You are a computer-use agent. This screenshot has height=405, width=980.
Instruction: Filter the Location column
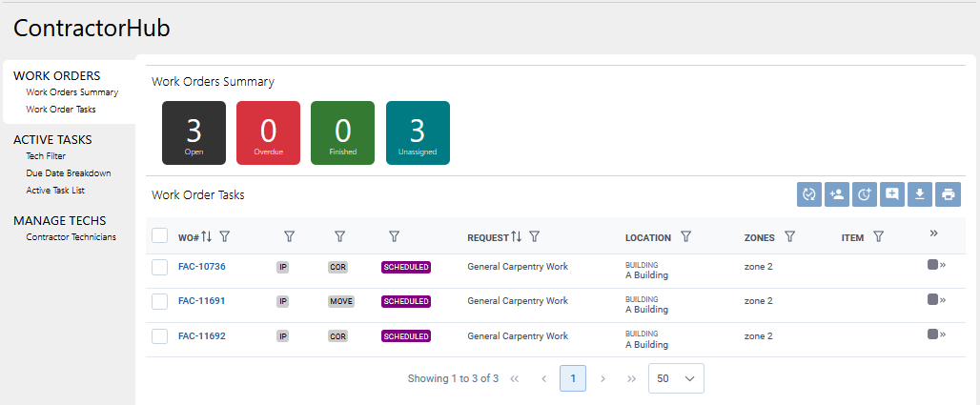point(685,237)
